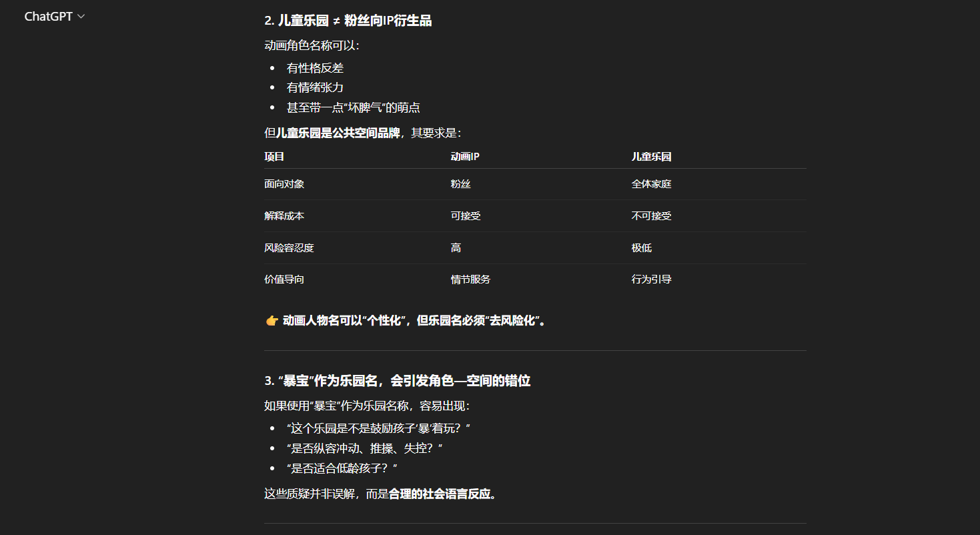Viewport: 980px width, 535px height.
Task: Select the bullet "是否适合低龄孩子？"
Action: coord(342,468)
